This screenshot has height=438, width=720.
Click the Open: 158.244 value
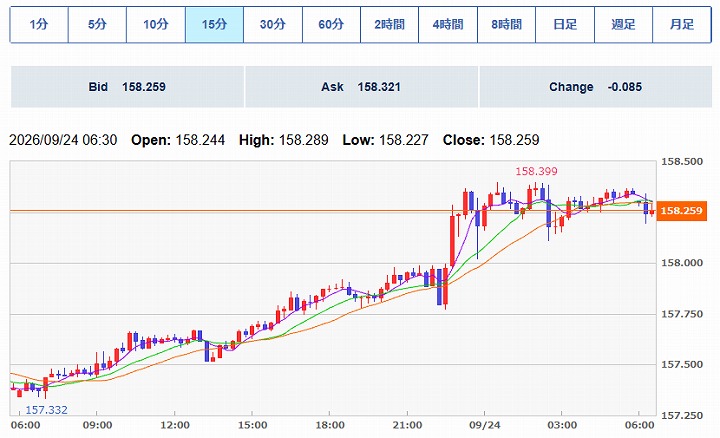[x=178, y=140]
